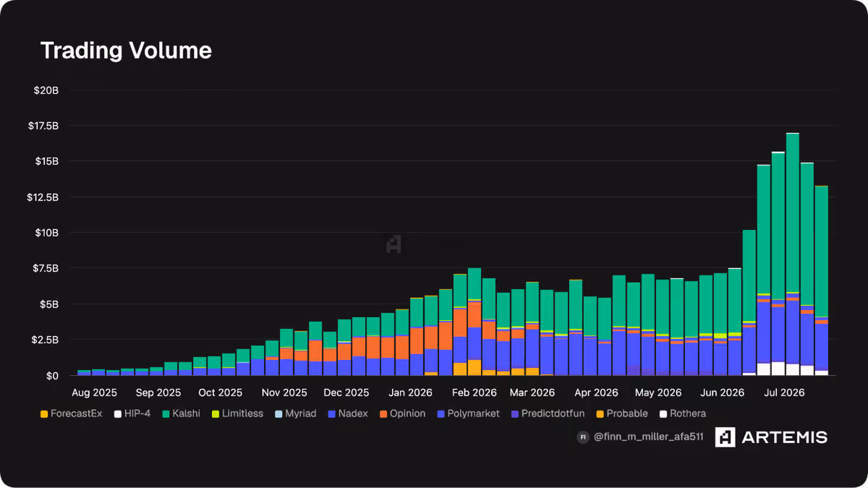Viewport: 868px width, 488px height.
Task: Select the first bar above Aug 2025
Action: coord(84,372)
